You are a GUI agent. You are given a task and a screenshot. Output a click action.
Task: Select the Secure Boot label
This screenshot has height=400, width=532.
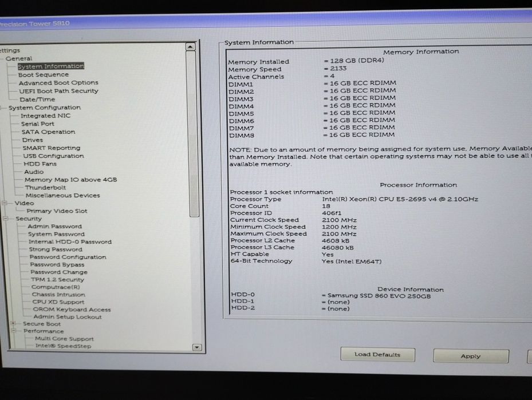[x=42, y=324]
